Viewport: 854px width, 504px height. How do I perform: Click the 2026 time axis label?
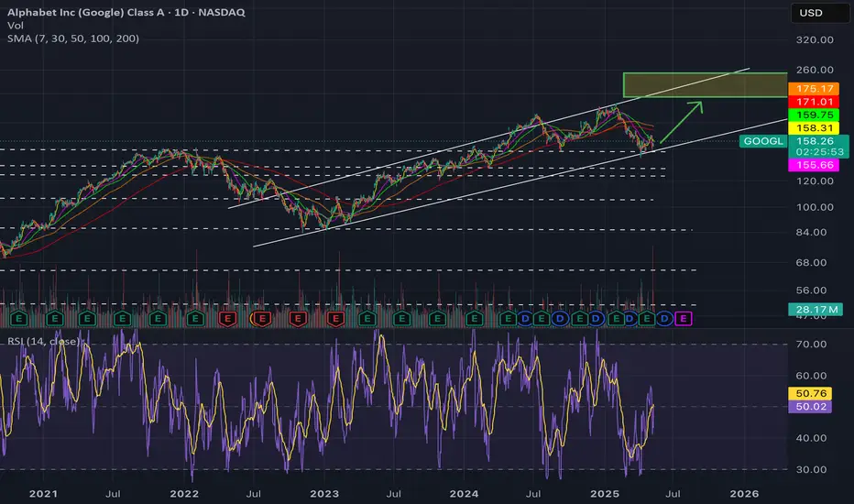744,494
